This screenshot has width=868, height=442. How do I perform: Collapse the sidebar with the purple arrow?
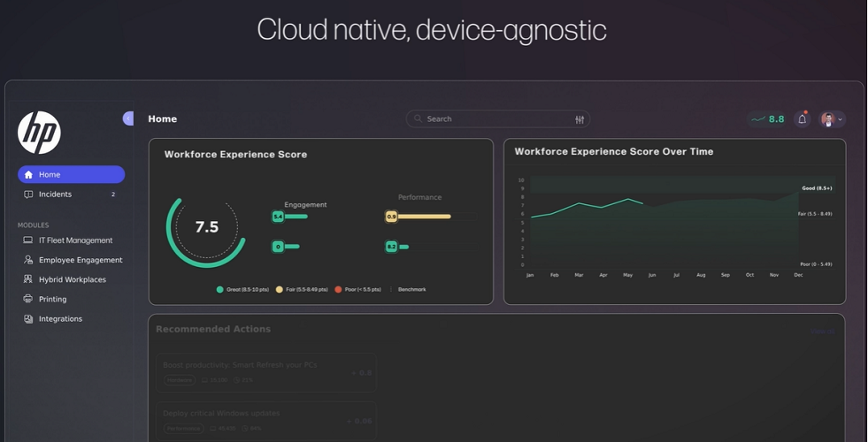tap(128, 118)
